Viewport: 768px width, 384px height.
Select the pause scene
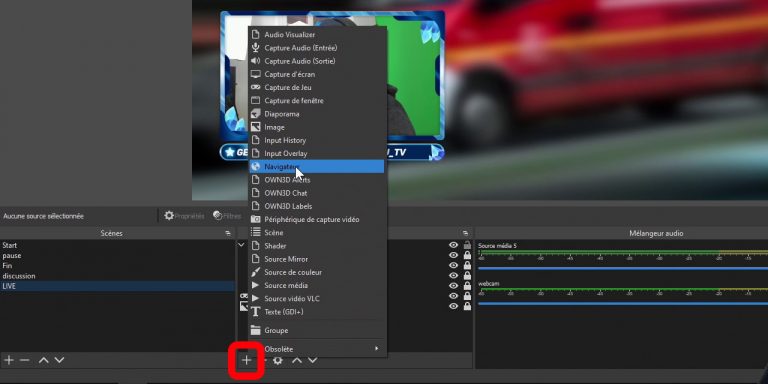pos(118,256)
